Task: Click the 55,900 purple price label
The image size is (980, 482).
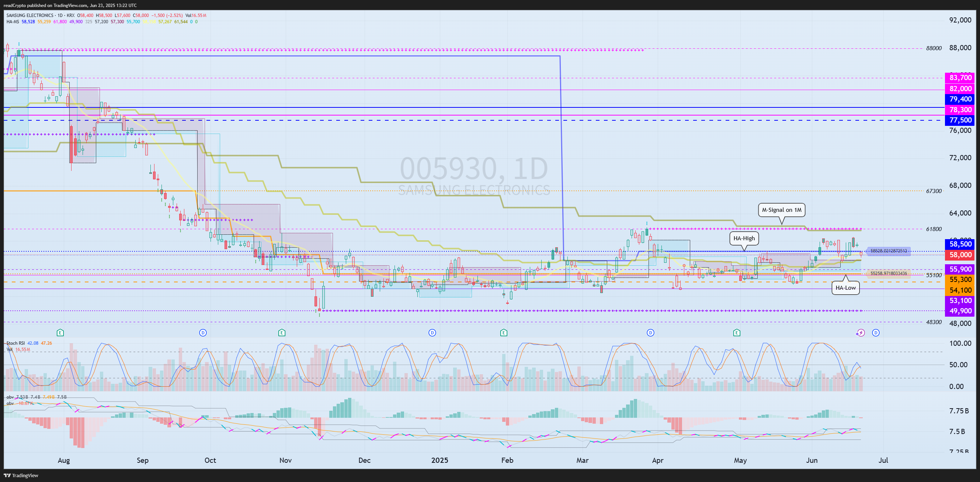Action: click(x=960, y=269)
